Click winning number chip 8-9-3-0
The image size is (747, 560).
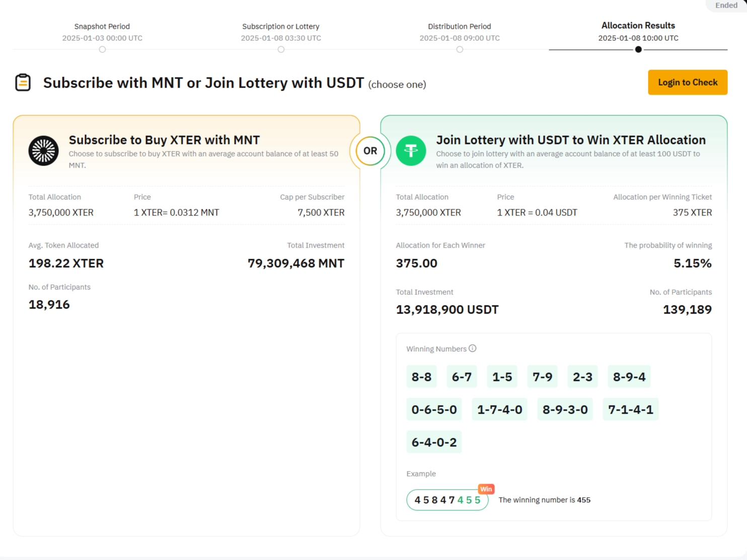(565, 409)
